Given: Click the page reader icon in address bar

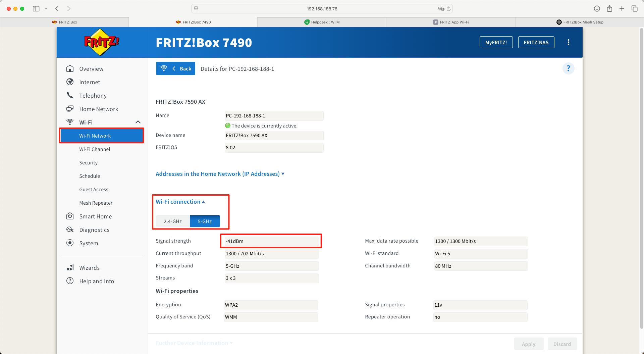Looking at the screenshot, I should point(196,9).
